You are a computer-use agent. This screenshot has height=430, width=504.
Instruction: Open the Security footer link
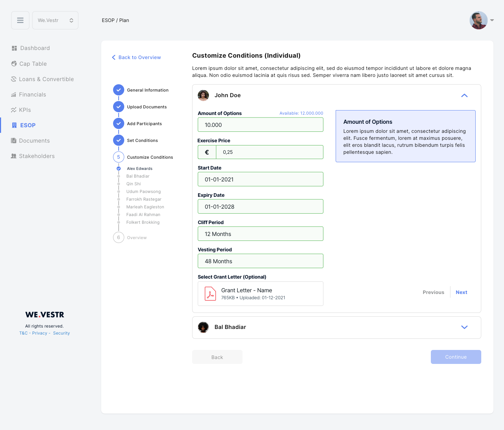click(62, 333)
